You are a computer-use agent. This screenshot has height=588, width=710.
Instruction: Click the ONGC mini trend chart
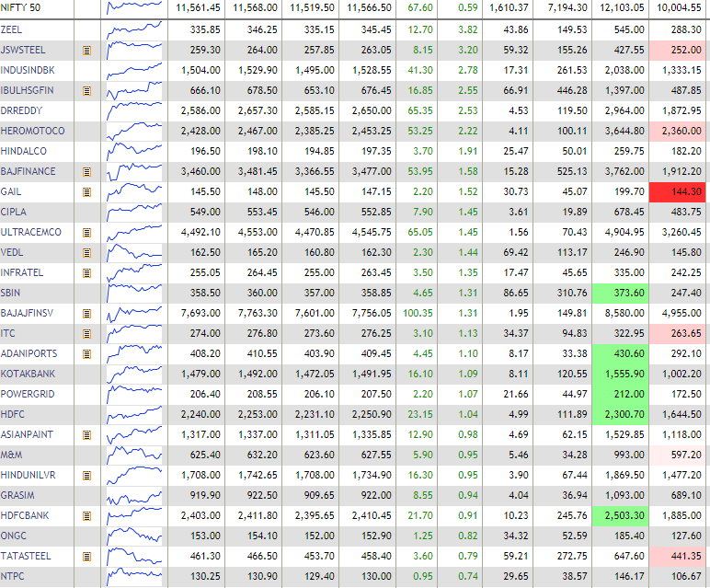tap(134, 536)
